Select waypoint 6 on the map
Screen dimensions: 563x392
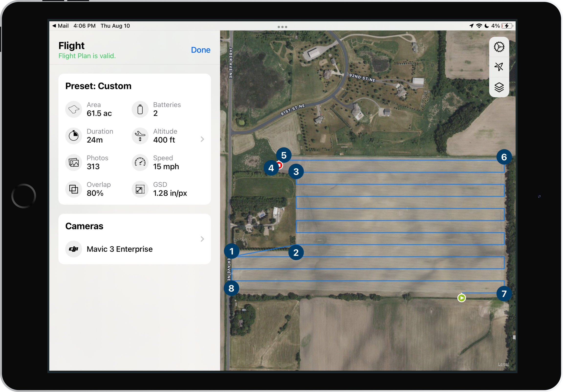coord(504,157)
